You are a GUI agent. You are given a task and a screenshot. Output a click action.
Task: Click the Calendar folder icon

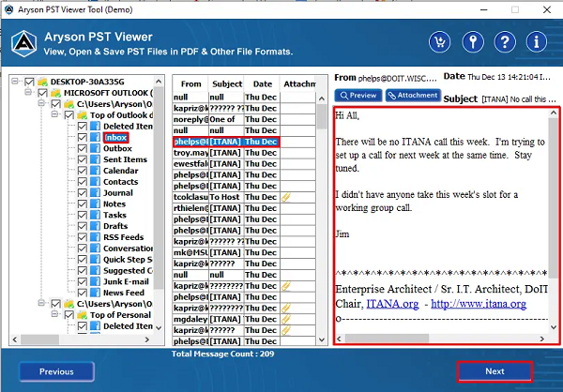point(95,171)
